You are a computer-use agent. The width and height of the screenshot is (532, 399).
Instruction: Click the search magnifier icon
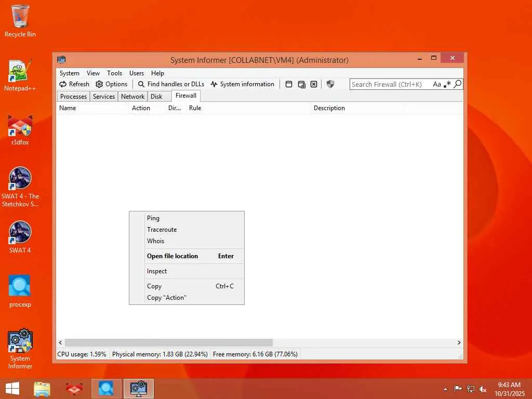[x=458, y=84]
